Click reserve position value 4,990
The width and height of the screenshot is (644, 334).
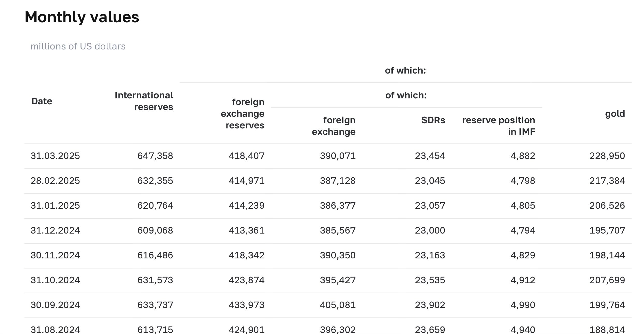point(523,305)
